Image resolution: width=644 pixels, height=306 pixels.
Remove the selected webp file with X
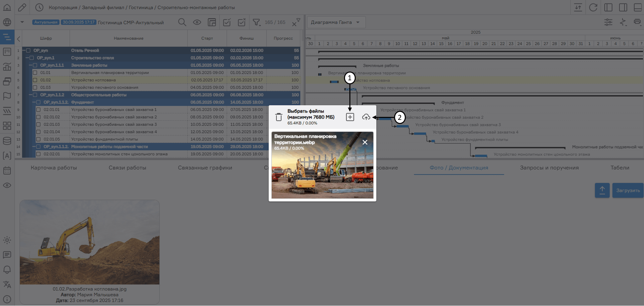point(365,142)
